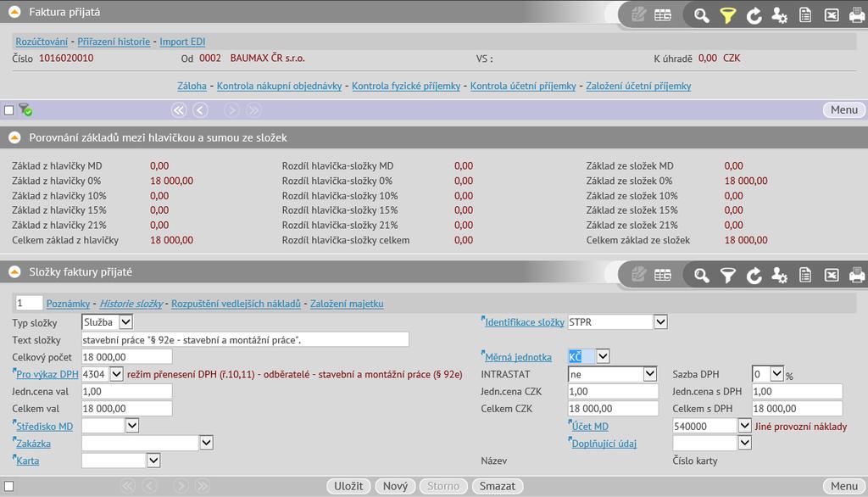Viewport: 868px width, 497px height.
Task: Export Složky faktury přijaté to Excel
Action: coord(832,275)
